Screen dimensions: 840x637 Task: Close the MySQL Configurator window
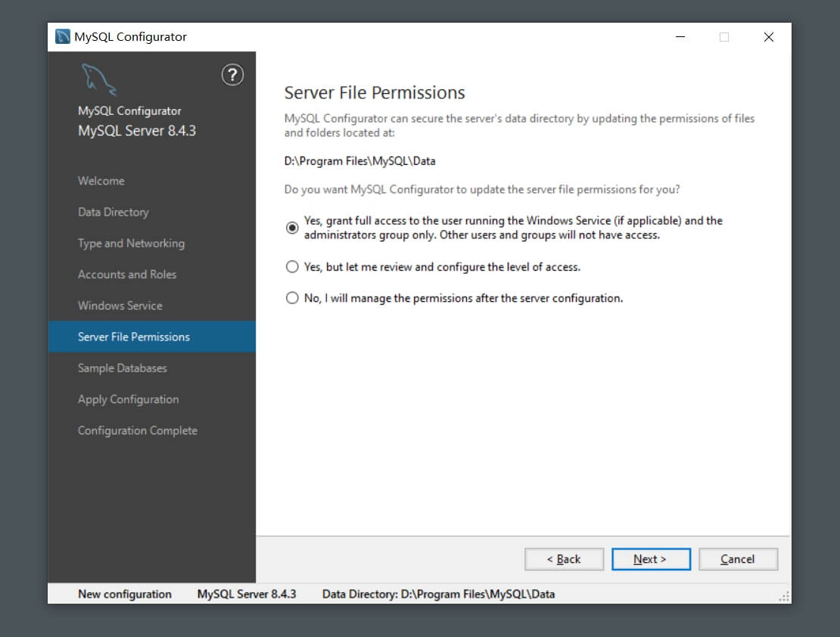[769, 37]
